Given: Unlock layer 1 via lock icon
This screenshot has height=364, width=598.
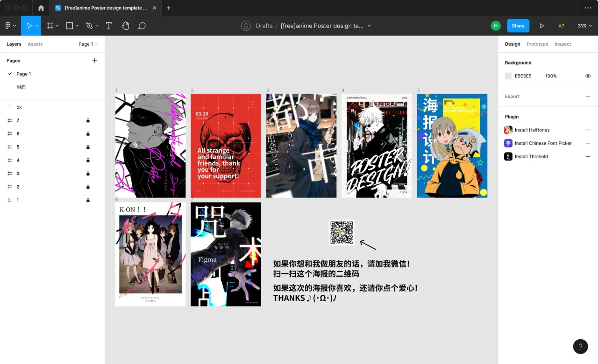Looking at the screenshot, I should [x=88, y=200].
